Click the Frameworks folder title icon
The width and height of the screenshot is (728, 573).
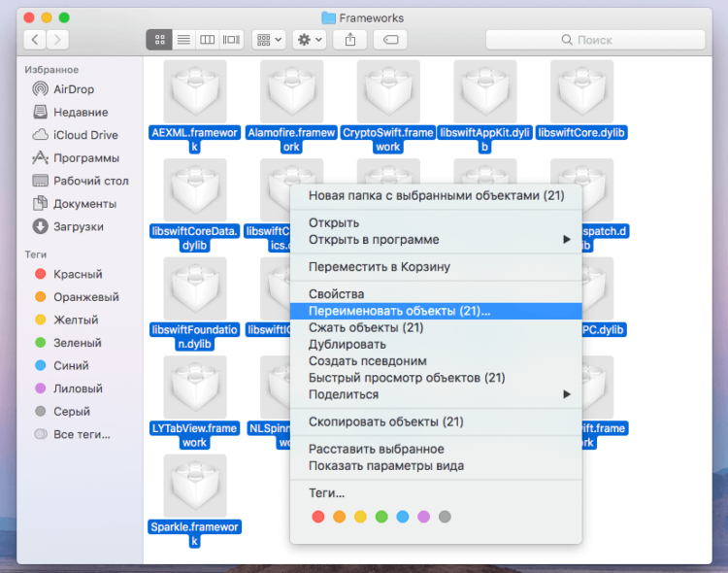pos(329,18)
